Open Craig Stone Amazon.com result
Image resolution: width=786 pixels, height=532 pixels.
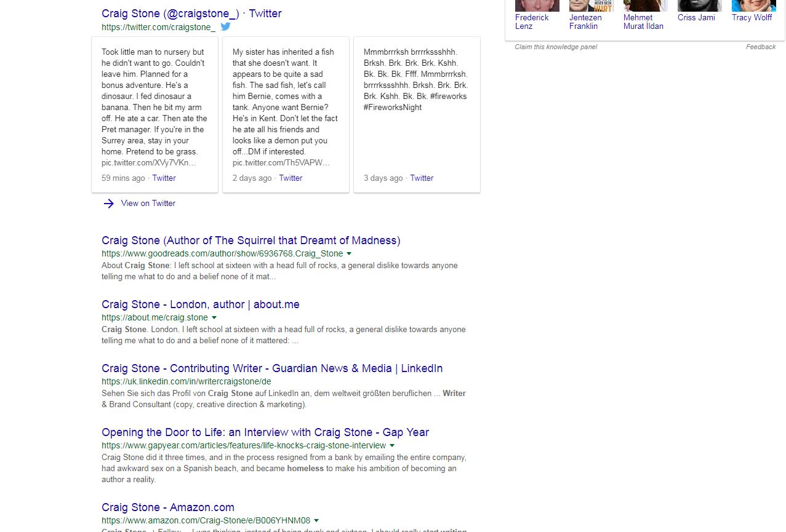pos(168,507)
